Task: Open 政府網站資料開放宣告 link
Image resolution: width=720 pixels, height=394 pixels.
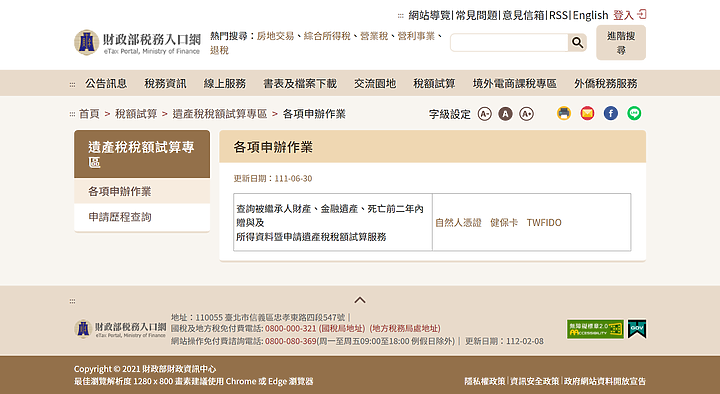Action: (x=605, y=381)
